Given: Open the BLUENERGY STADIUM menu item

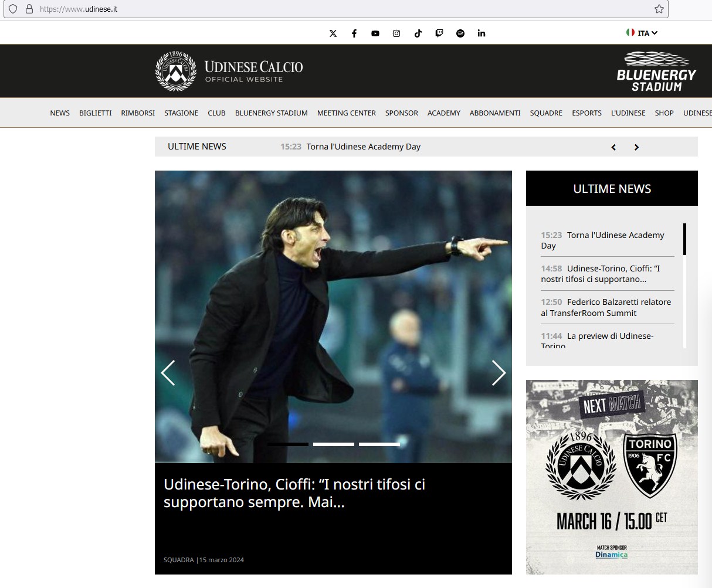Looking at the screenshot, I should coord(272,113).
